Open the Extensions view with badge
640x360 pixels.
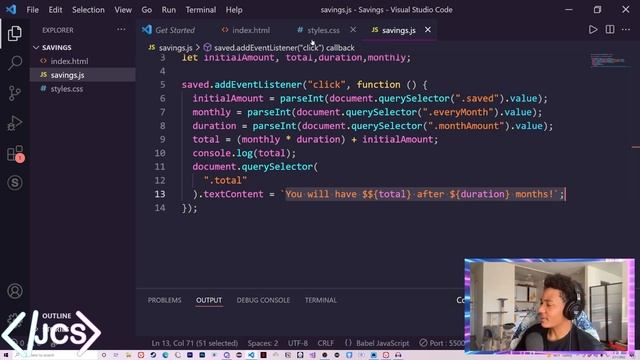pos(16,154)
